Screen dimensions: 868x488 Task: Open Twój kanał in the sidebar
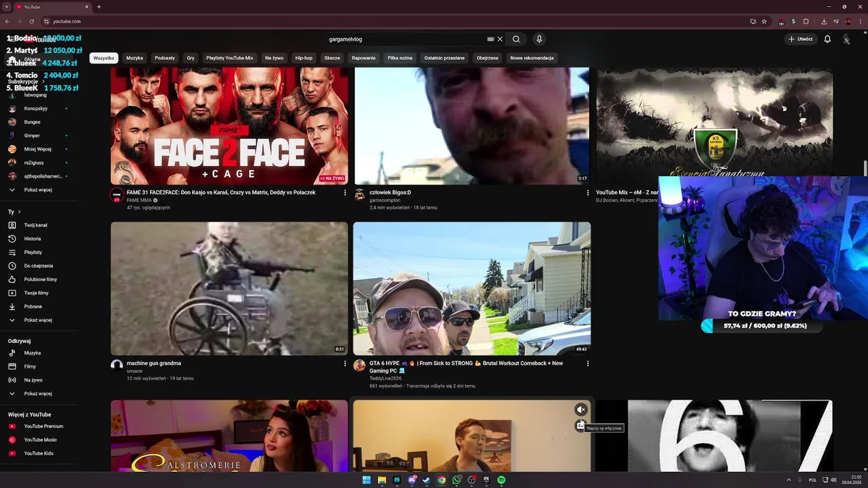point(35,225)
